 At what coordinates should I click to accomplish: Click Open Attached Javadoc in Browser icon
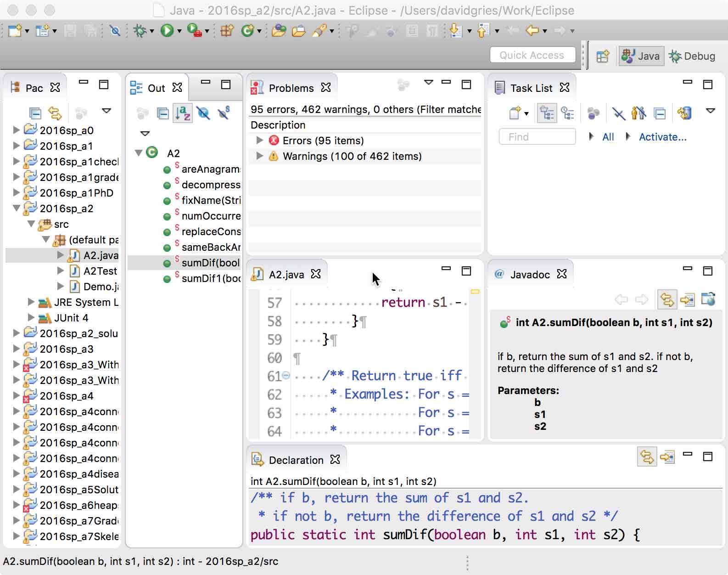(x=708, y=300)
